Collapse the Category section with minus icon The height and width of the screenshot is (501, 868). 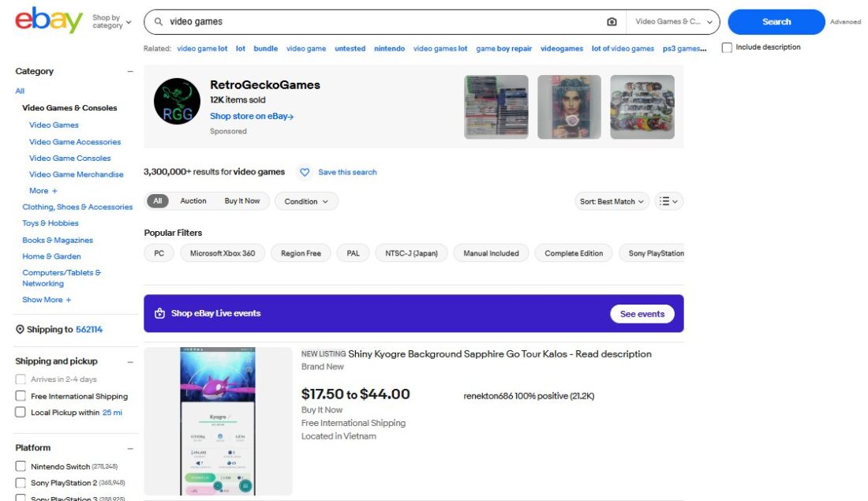129,70
